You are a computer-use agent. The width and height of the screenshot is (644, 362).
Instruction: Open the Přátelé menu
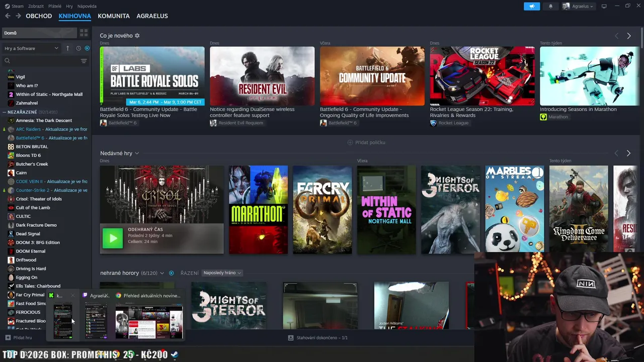click(55, 6)
